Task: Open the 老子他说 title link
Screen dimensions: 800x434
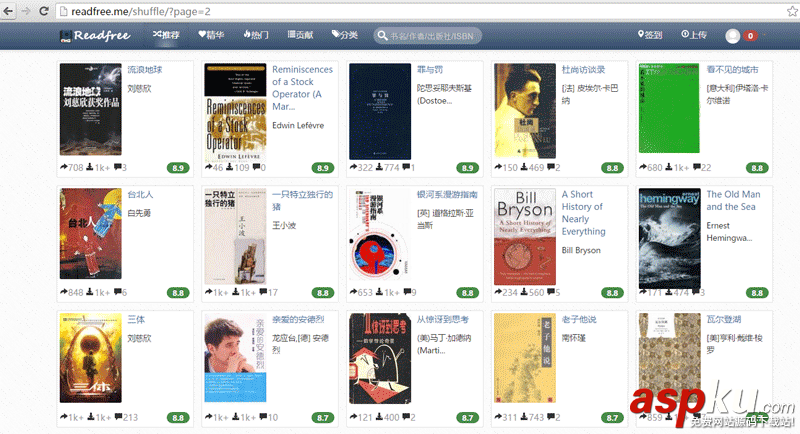Action: (579, 319)
